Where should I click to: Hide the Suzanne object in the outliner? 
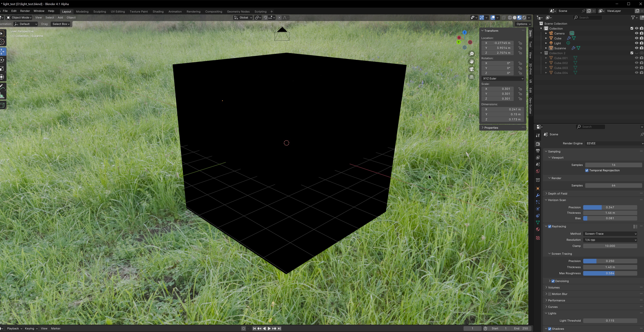coord(637,48)
